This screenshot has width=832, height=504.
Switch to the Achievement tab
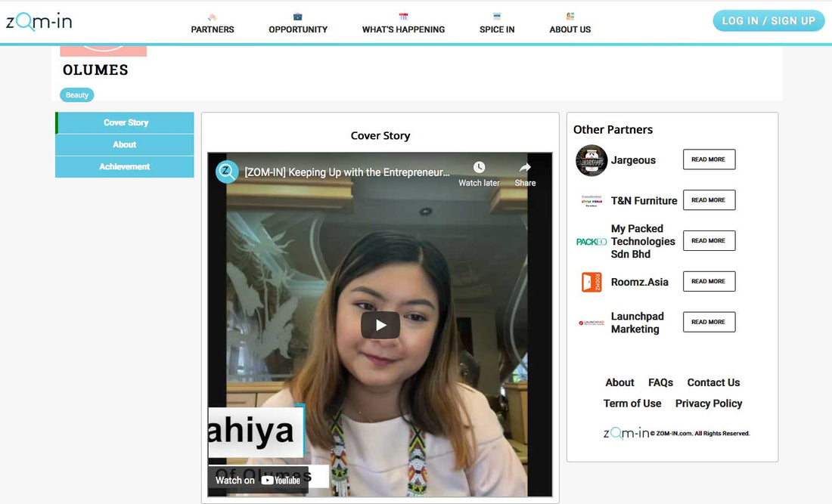point(125,166)
